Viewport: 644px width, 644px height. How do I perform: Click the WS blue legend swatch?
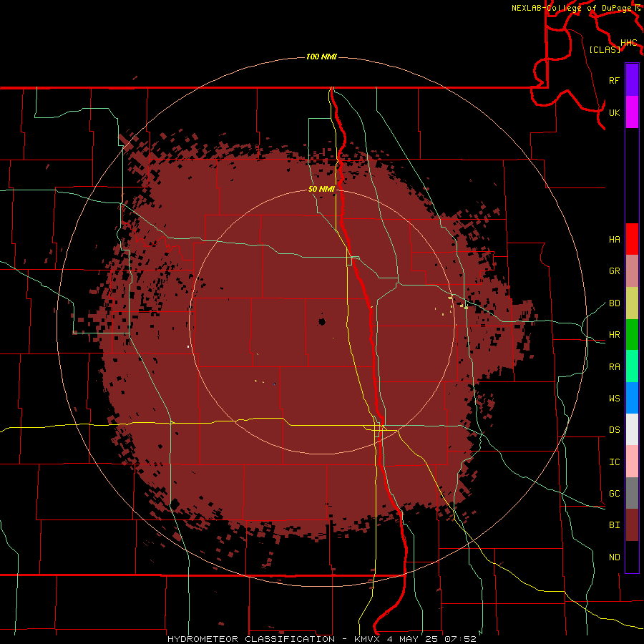click(x=632, y=398)
